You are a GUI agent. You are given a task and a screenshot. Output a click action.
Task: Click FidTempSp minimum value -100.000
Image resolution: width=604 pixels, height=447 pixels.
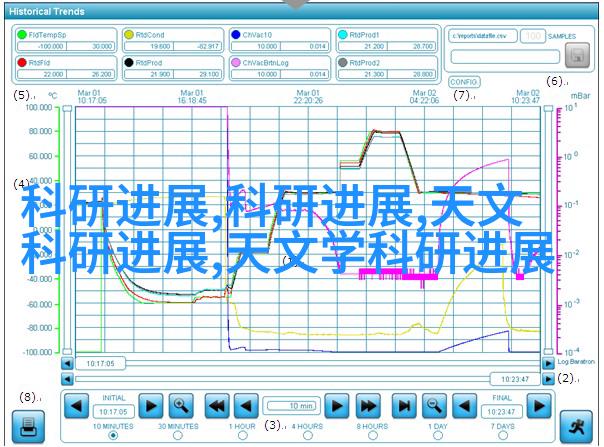pos(42,46)
